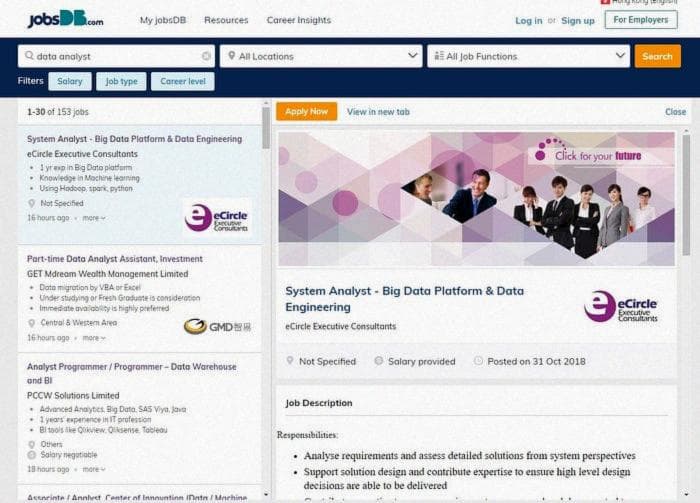Clear the search text with the X icon
Screen dimensions: 700x503
(207, 57)
